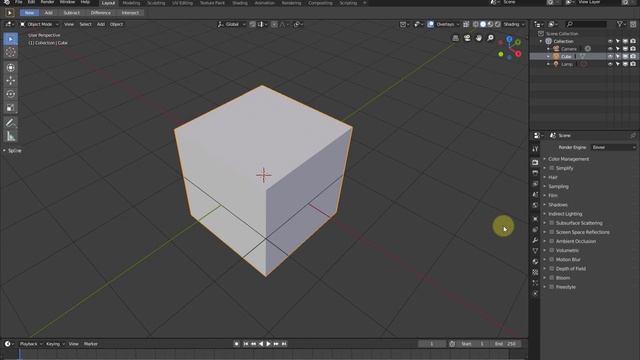The image size is (640, 360).
Task: Switch to the UV Editing workspace tab
Action: 182,3
